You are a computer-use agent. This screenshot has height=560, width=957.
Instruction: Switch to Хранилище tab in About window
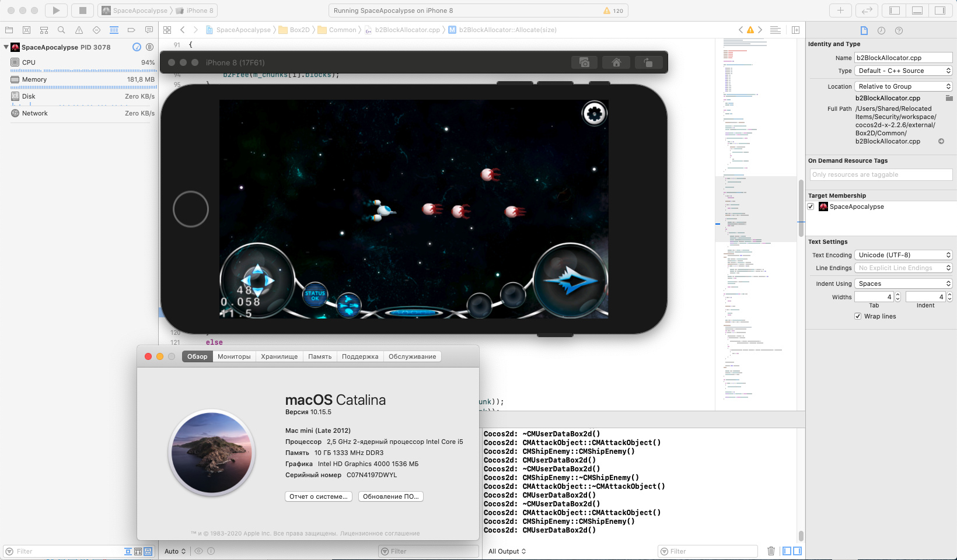click(x=279, y=356)
